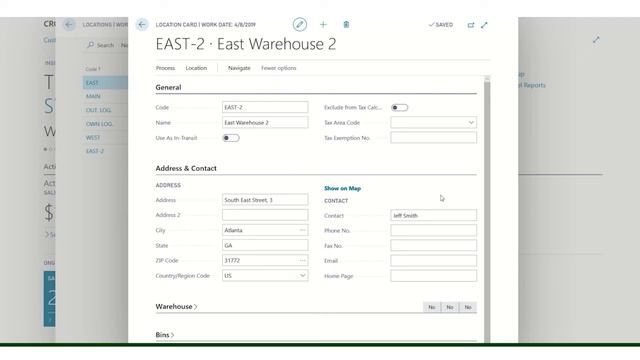Screen dimensions: 640x360
Task: Click back arrow in Locations list window
Action: 69,25
